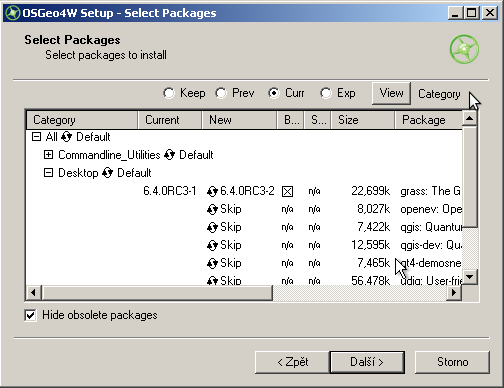Click the vertical scrollbar up arrow
The width and height of the screenshot is (504, 388).
(x=470, y=119)
